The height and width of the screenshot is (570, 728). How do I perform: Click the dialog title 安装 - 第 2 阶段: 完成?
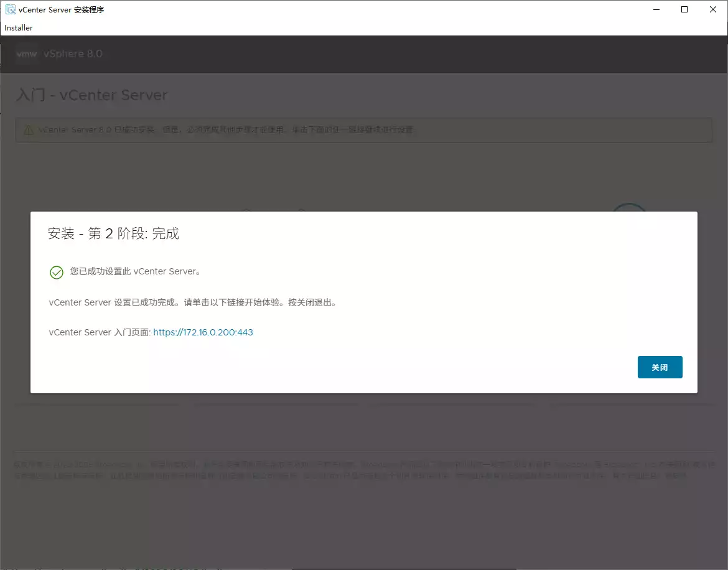tap(113, 233)
